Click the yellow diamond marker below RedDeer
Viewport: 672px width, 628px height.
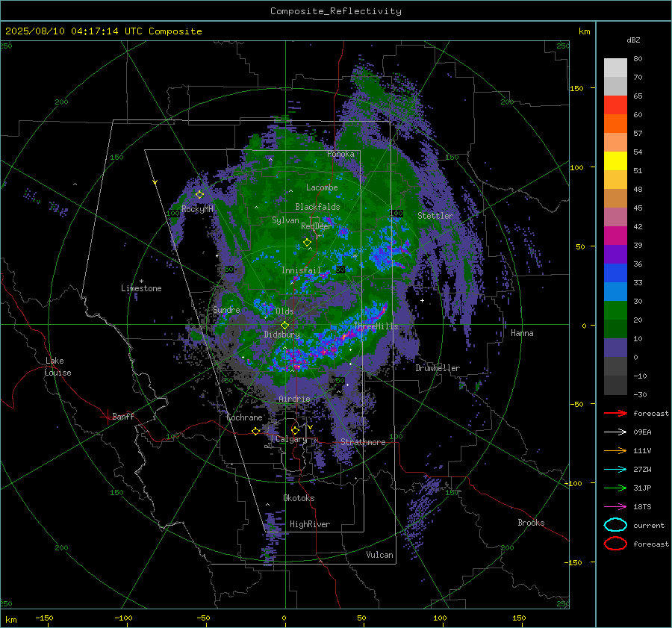307,243
